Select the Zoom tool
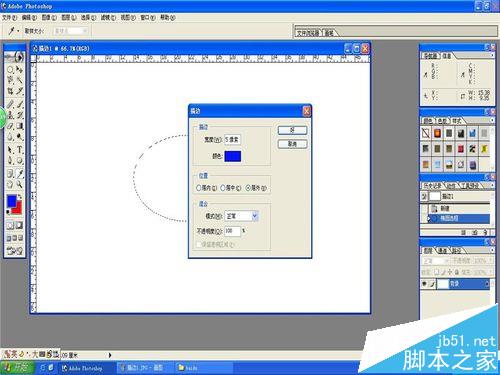This screenshot has width=500, height=375. (x=20, y=184)
